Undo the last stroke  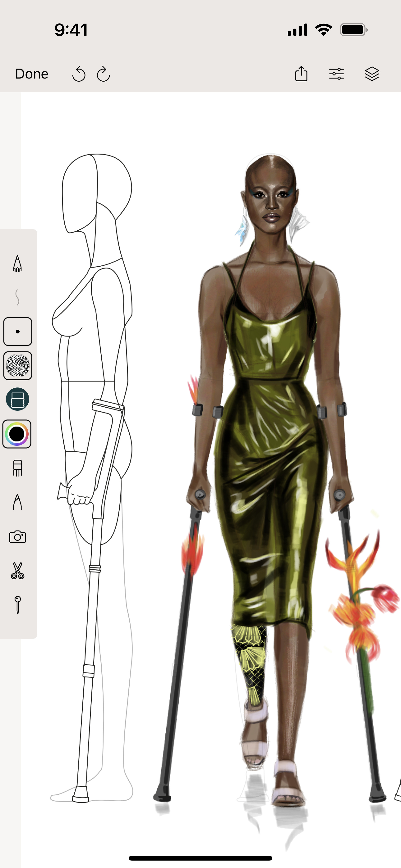pos(79,74)
